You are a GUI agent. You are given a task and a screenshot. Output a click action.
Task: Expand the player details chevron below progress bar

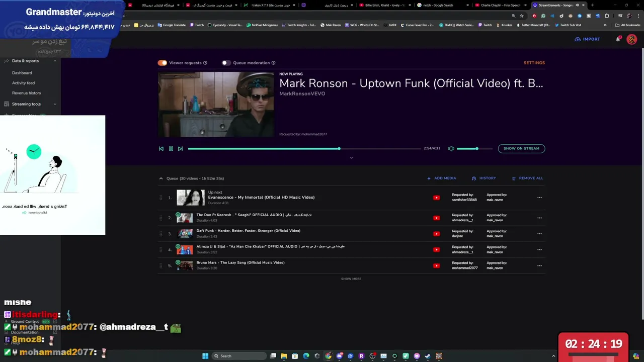[x=351, y=158]
